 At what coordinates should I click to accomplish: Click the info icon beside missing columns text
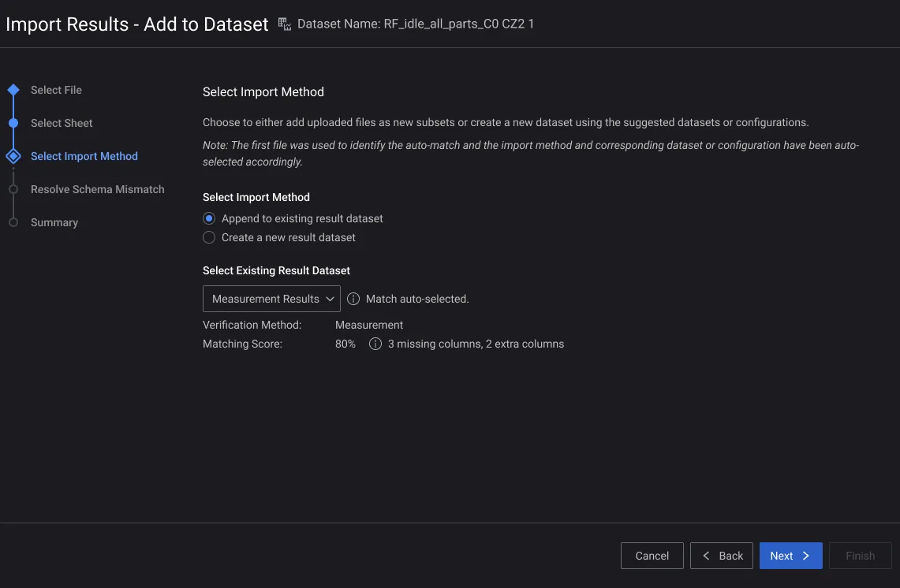click(375, 344)
